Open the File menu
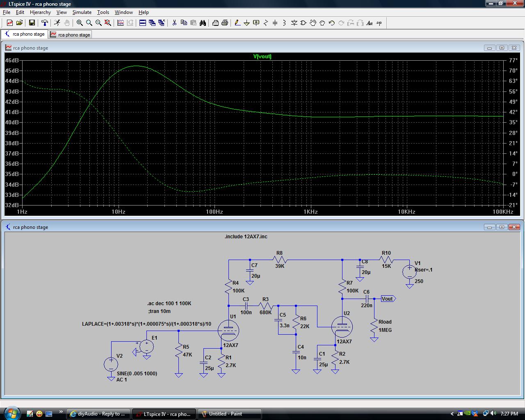Viewport: 525px width, 420px height. tap(7, 12)
